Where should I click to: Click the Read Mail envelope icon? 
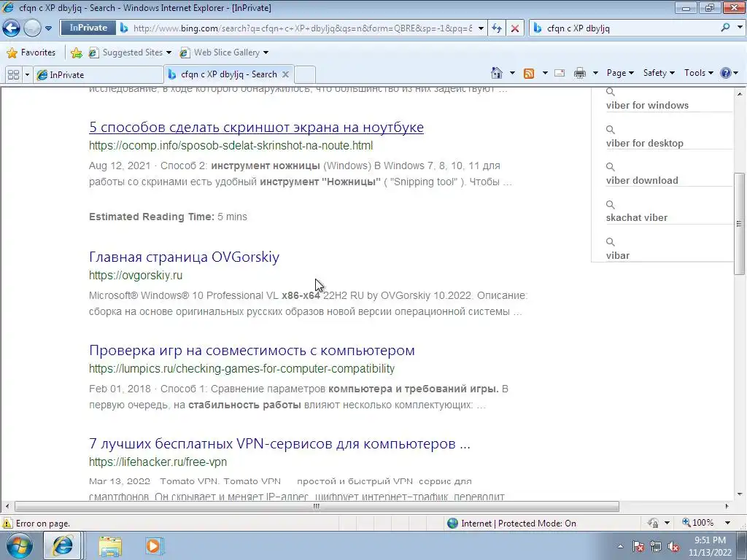tap(560, 73)
